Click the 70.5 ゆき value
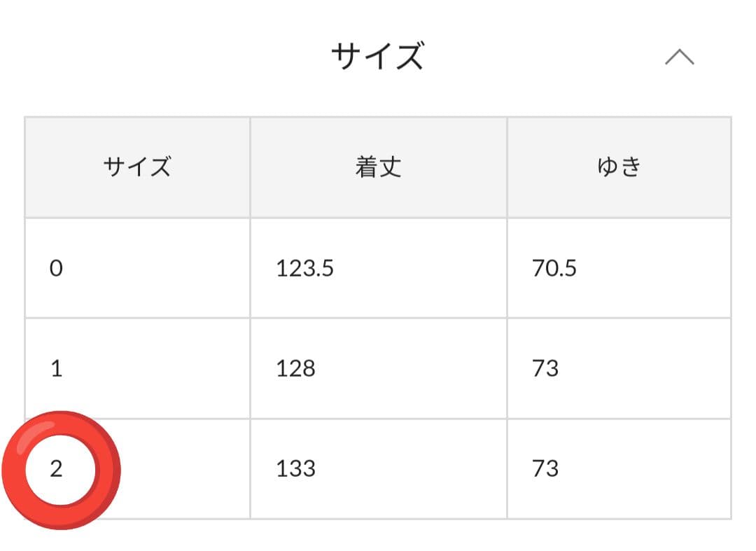Viewport: 756px width, 551px height. click(554, 268)
